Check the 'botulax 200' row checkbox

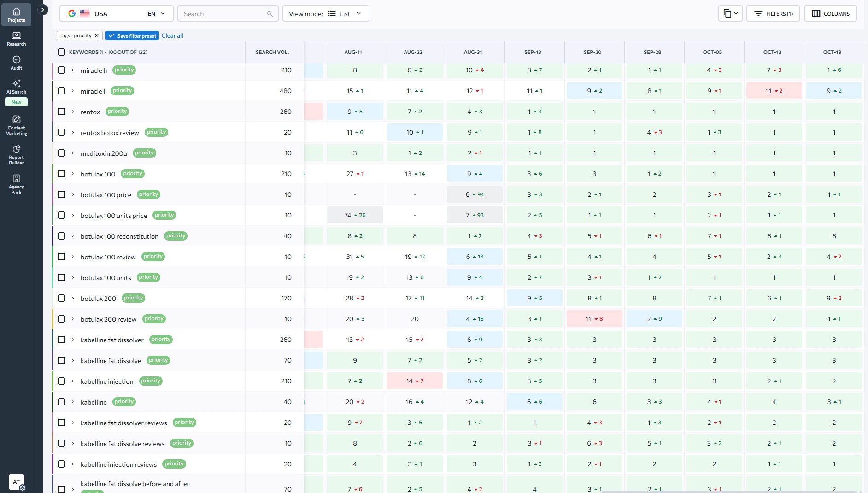pyautogui.click(x=61, y=298)
